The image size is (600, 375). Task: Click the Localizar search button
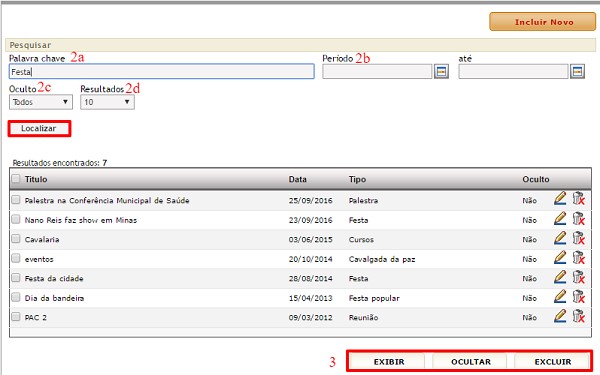click(x=39, y=129)
